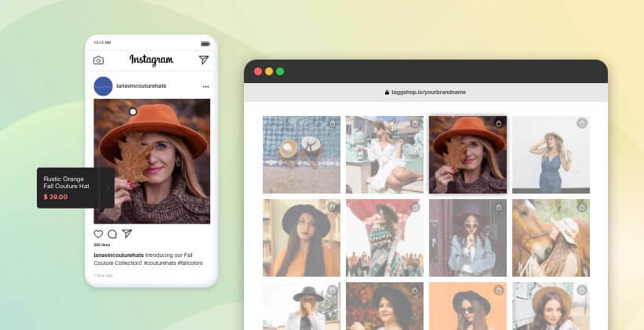Open comments with the speech bubble icon
Screen dimensions: 644x330
pyautogui.click(x=112, y=234)
